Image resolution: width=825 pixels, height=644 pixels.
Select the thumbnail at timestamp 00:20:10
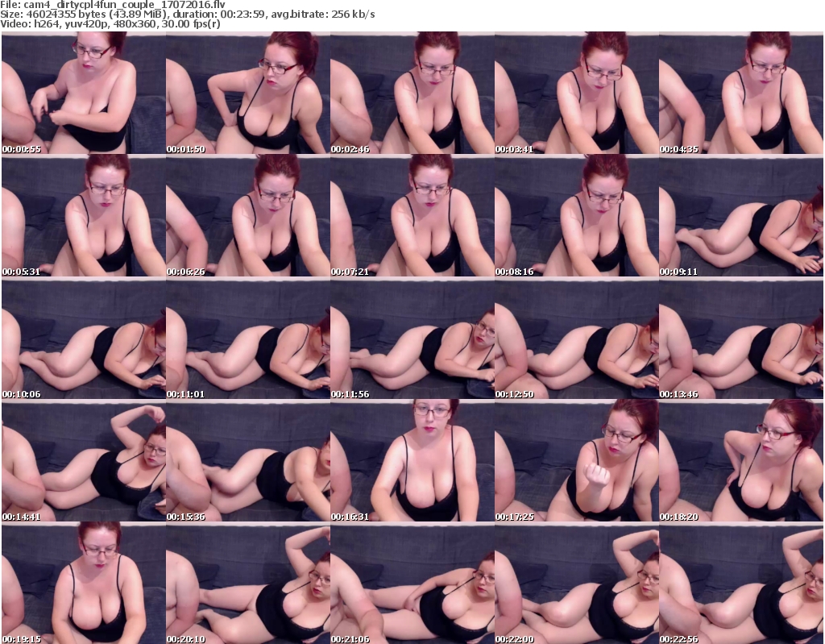[248, 583]
